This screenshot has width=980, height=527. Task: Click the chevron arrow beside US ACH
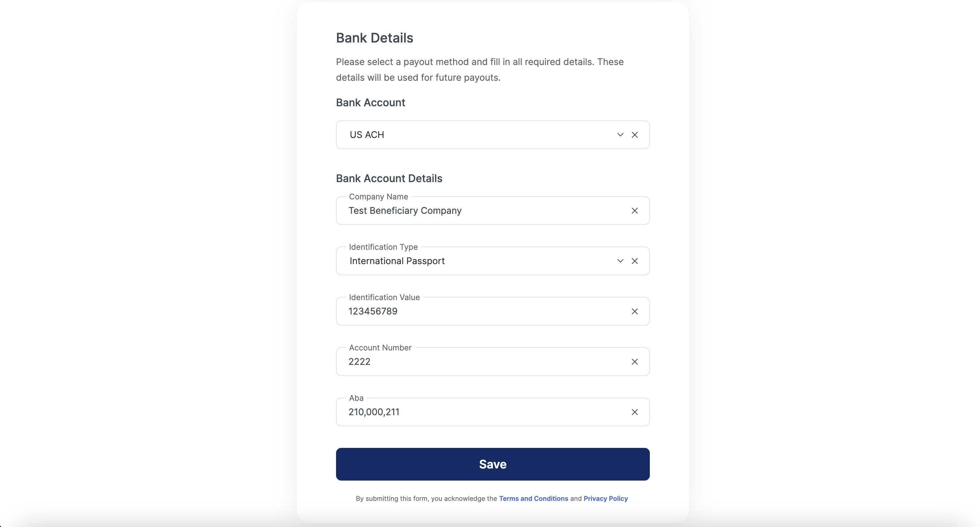[x=620, y=135]
